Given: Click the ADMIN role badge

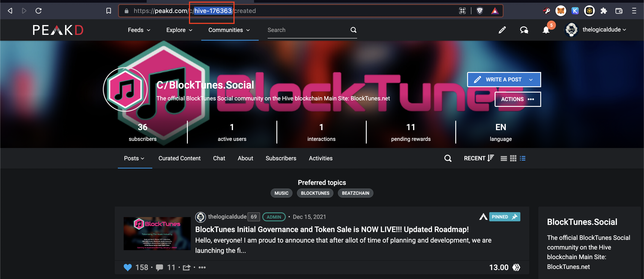Looking at the screenshot, I should tap(274, 217).
